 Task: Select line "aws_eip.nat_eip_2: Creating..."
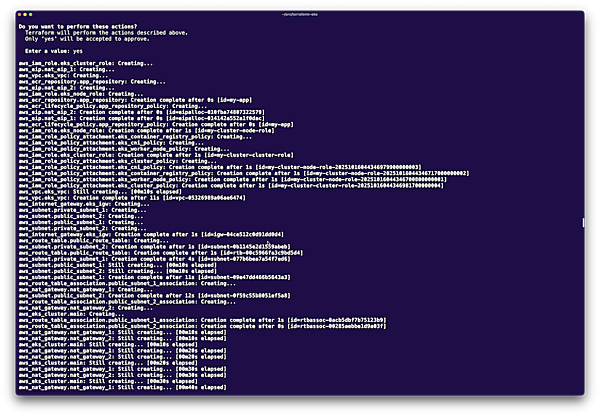pyautogui.click(x=67, y=88)
